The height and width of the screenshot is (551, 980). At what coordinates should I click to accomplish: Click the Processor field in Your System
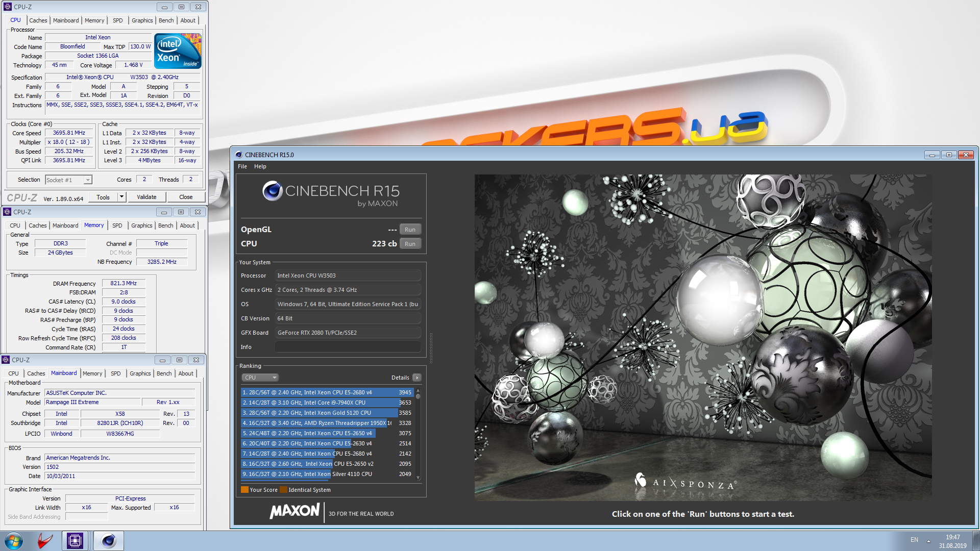[x=348, y=275]
